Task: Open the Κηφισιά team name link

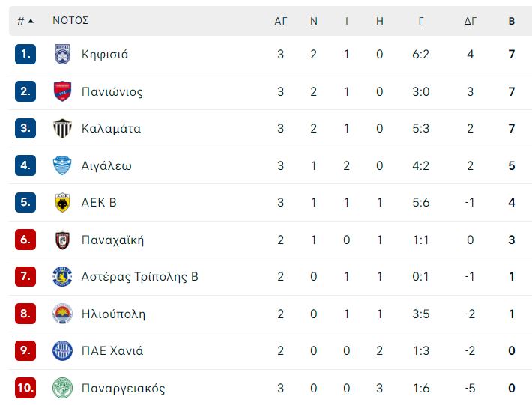Action: [105, 54]
